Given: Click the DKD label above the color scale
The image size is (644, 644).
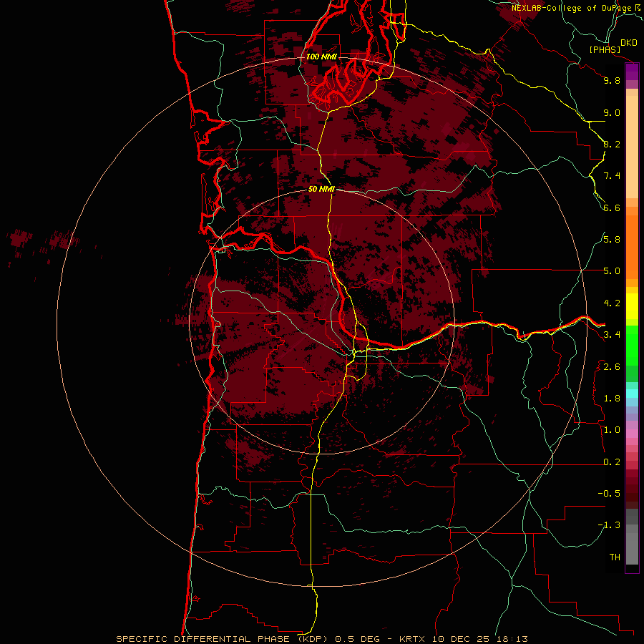Looking at the screenshot, I should tap(629, 42).
